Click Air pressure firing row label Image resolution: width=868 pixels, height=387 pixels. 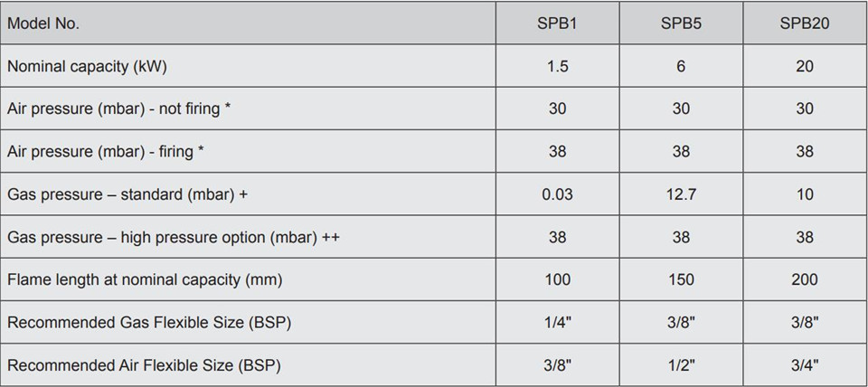pyautogui.click(x=106, y=152)
